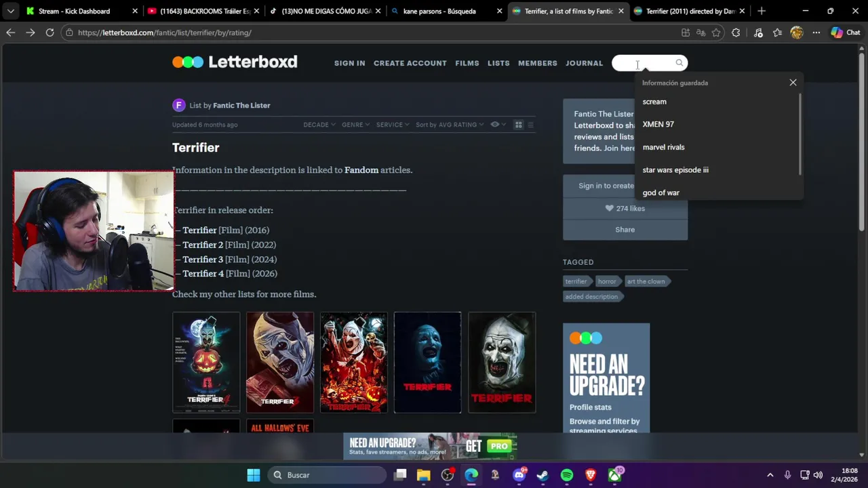
Task: Click the browser forward arrow
Action: (x=30, y=33)
